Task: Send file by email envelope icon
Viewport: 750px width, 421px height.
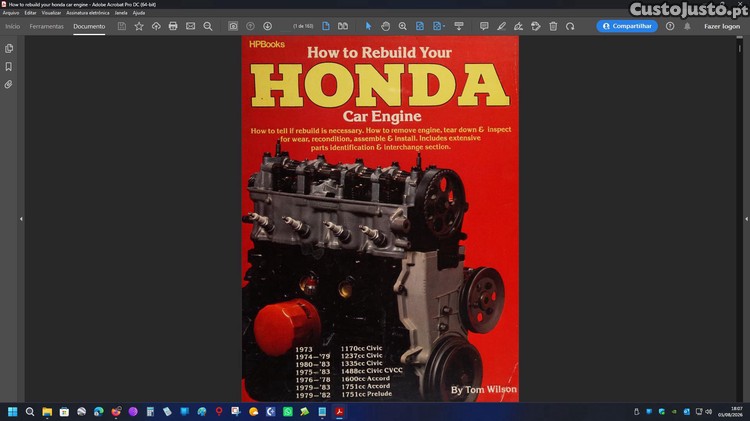Action: pyautogui.click(x=190, y=26)
